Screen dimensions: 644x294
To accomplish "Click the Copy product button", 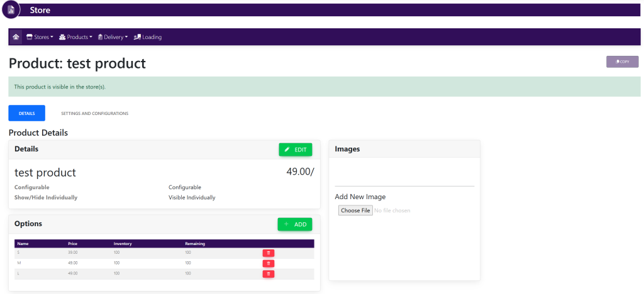I will 622,62.
